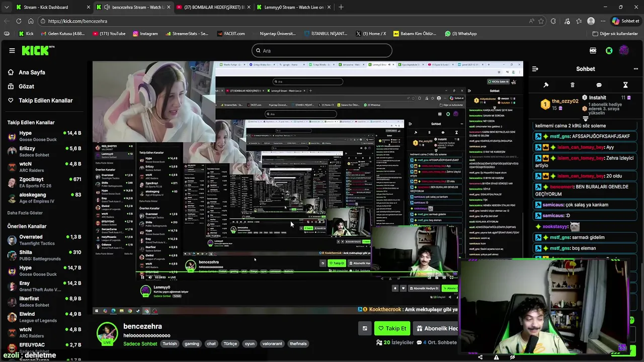Switch to bencezehra Stream browser tab

(134, 7)
